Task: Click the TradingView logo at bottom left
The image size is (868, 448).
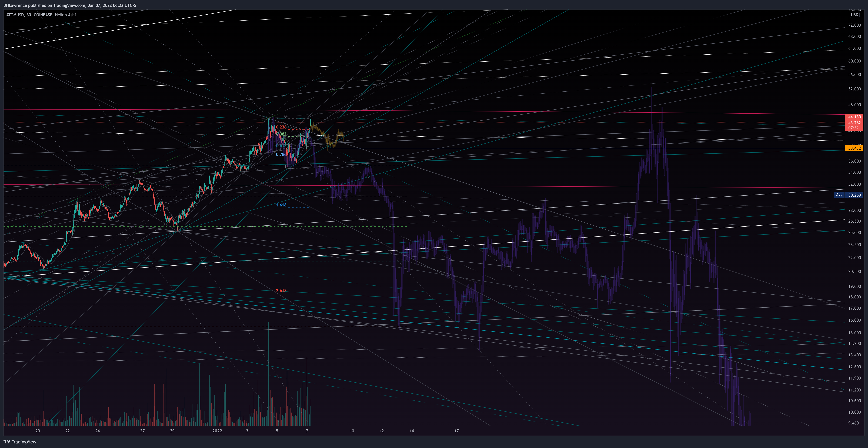Action: (20, 442)
